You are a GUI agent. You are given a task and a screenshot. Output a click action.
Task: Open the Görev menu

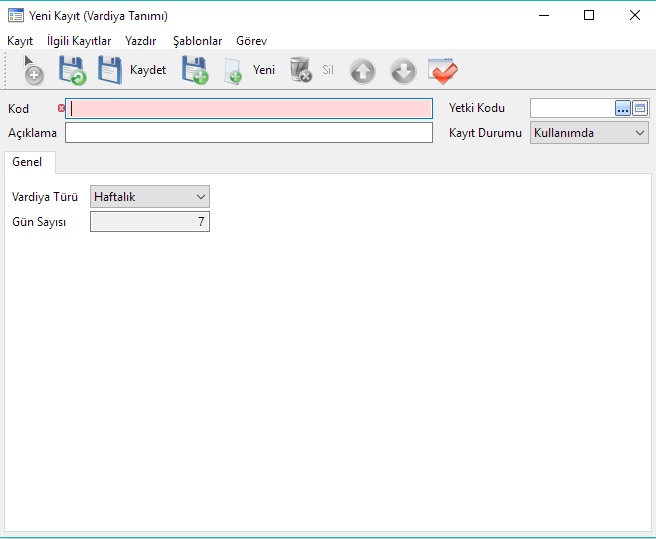[x=251, y=41]
